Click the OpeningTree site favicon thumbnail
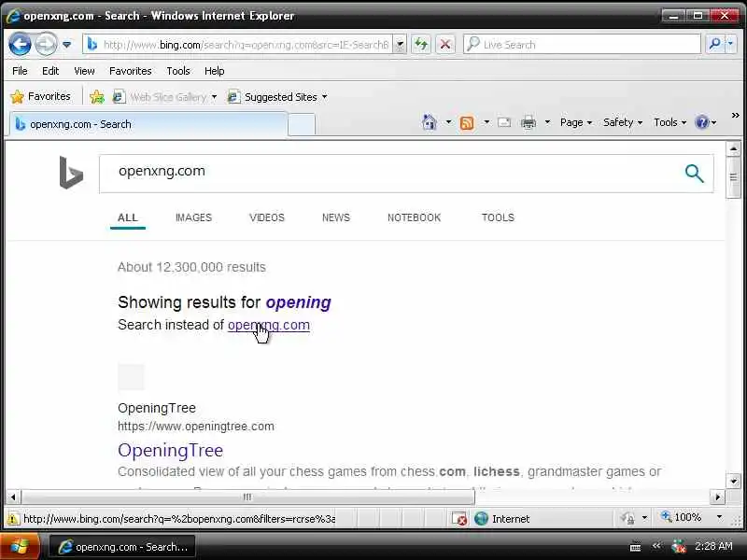The width and height of the screenshot is (747, 560). [x=131, y=377]
